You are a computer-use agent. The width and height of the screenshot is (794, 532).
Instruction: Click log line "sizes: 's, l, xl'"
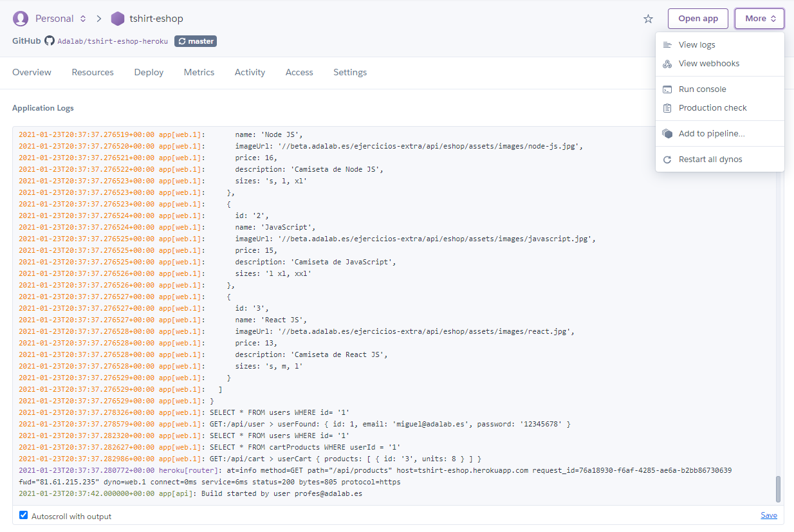click(271, 181)
